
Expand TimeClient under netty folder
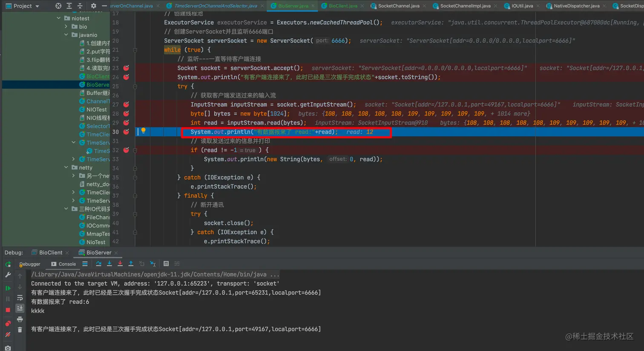tap(73, 192)
